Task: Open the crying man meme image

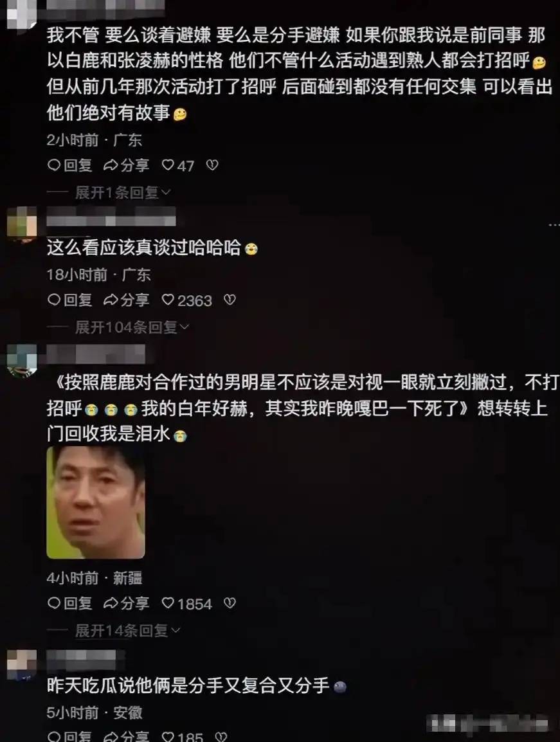Action: tap(96, 503)
